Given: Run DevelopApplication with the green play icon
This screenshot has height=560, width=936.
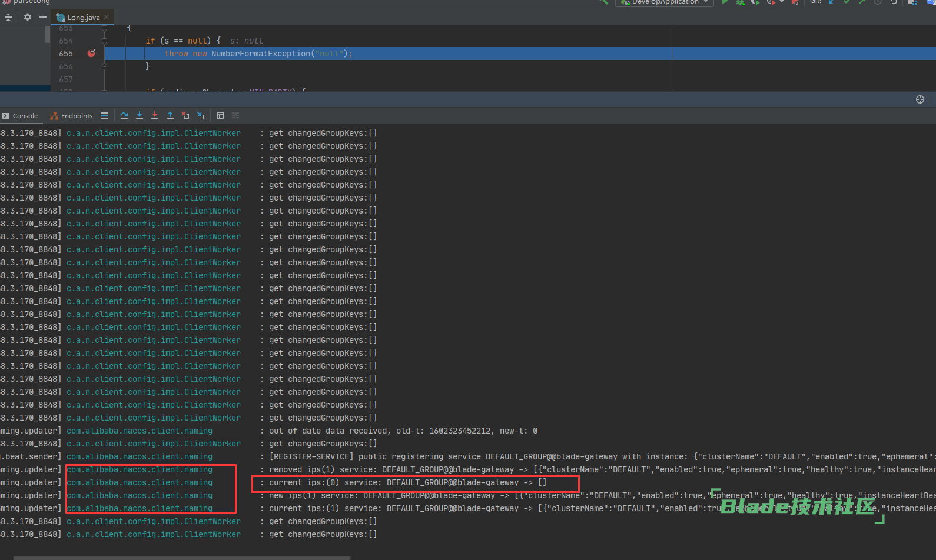Looking at the screenshot, I should coord(725,2).
